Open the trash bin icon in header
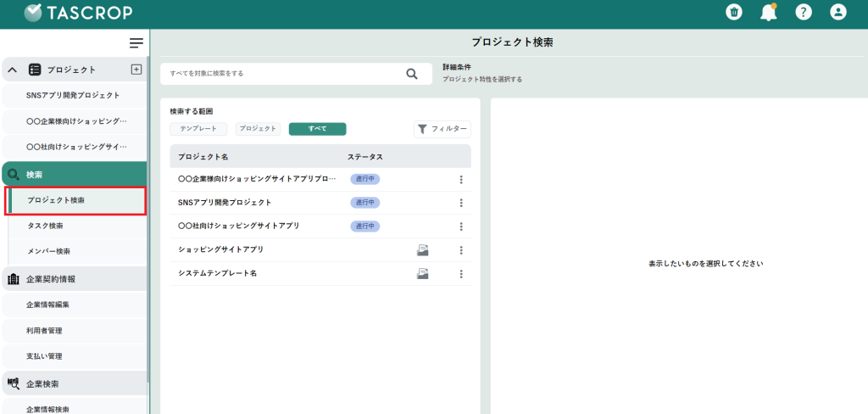The image size is (868, 414). (x=734, y=12)
